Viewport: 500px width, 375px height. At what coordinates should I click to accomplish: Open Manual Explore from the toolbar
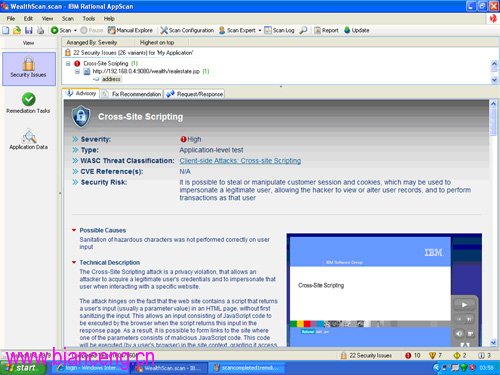tap(130, 30)
